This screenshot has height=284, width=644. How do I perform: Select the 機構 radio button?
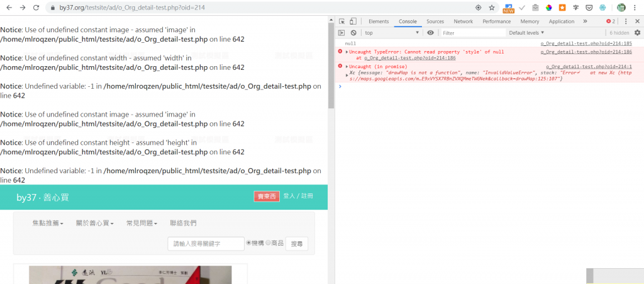tap(248, 242)
